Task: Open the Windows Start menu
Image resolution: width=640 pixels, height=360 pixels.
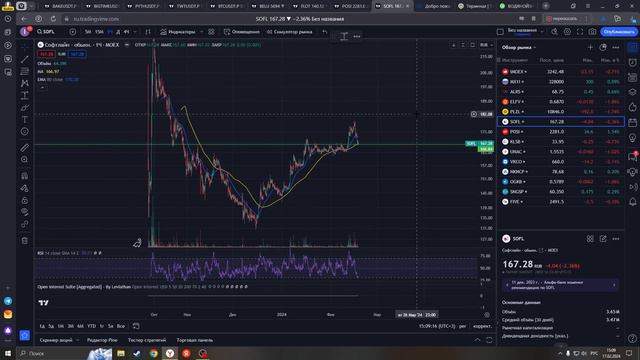Action: click(x=8, y=353)
